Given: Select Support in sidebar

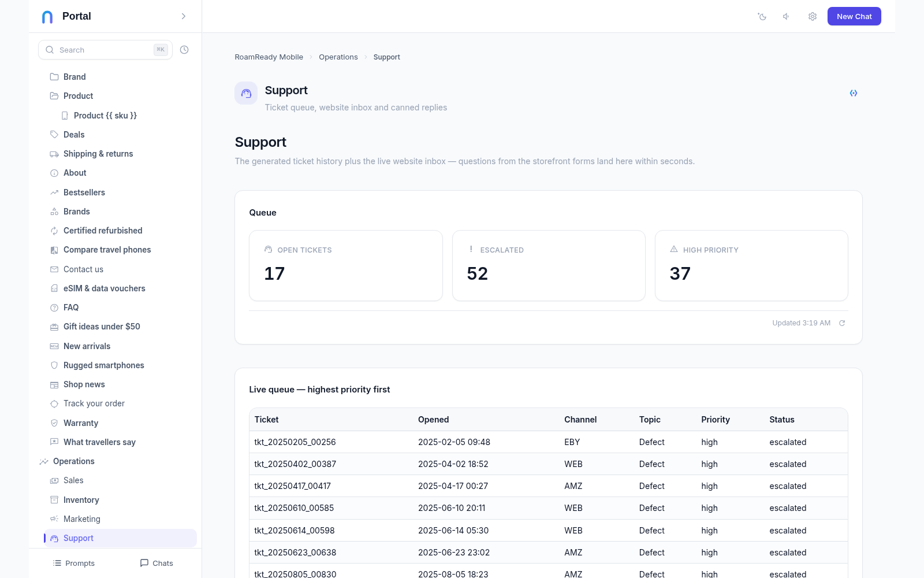Looking at the screenshot, I should coord(120,538).
